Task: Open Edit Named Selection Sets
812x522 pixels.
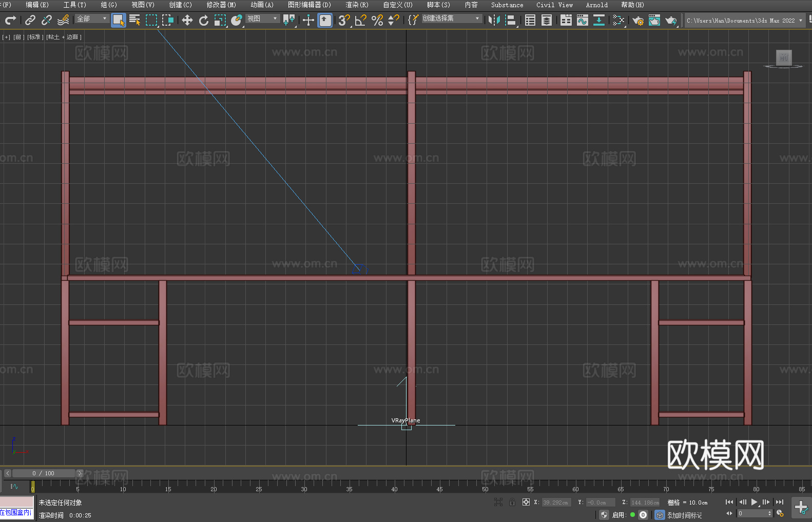Action: click(413, 20)
